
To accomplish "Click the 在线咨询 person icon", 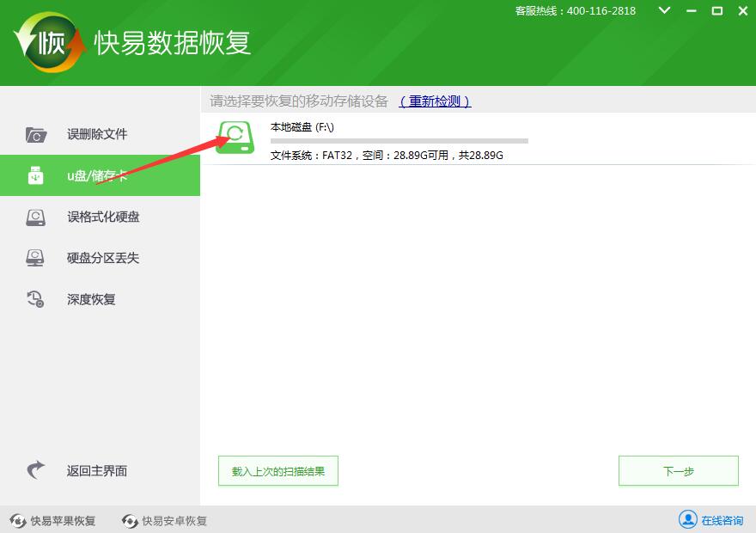I will (688, 519).
